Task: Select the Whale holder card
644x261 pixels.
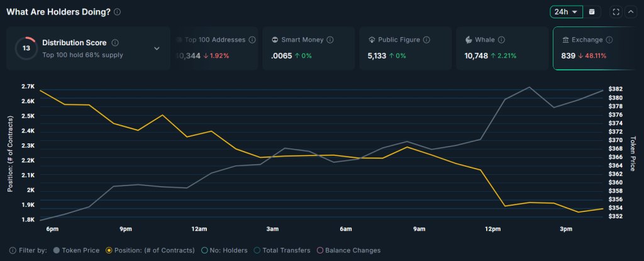Action: point(502,48)
